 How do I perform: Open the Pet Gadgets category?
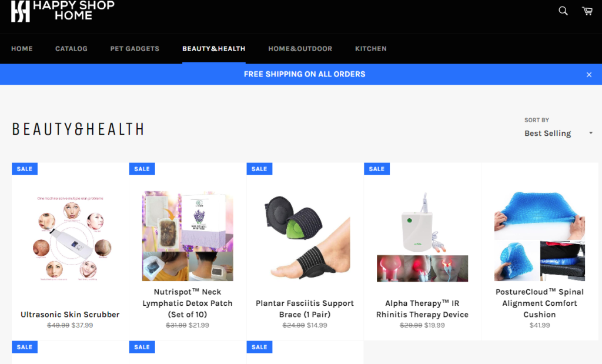(x=135, y=49)
